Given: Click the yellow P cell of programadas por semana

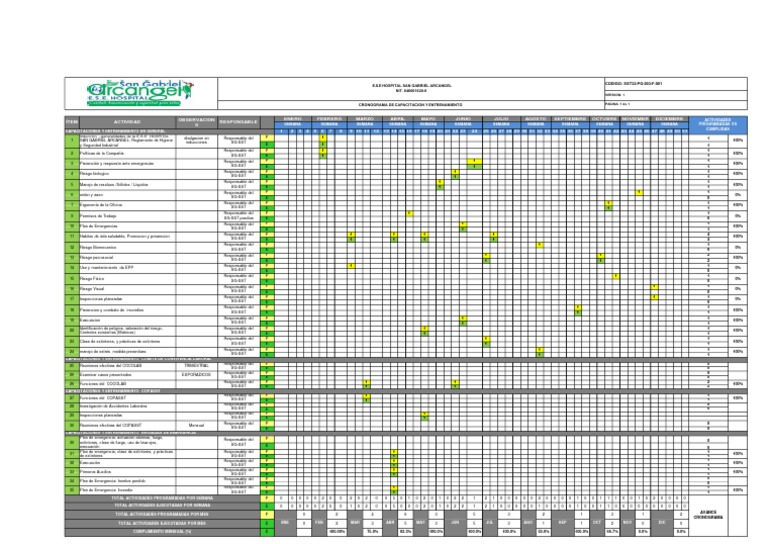Looking at the screenshot, I should pos(267,498).
